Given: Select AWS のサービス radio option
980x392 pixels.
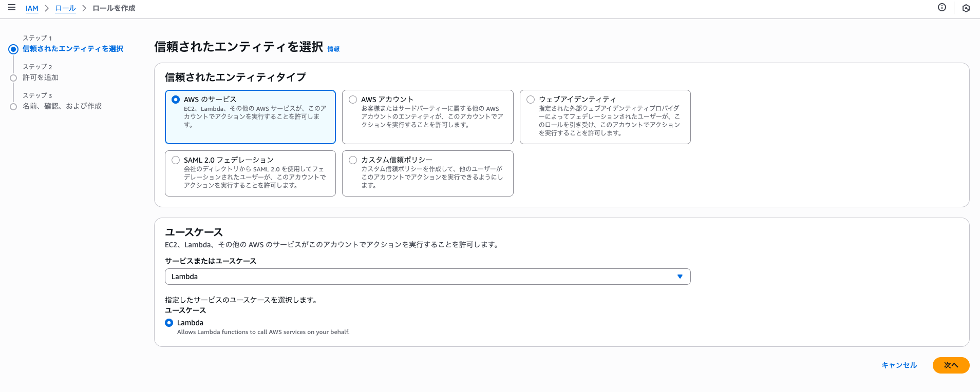Looking at the screenshot, I should [176, 100].
